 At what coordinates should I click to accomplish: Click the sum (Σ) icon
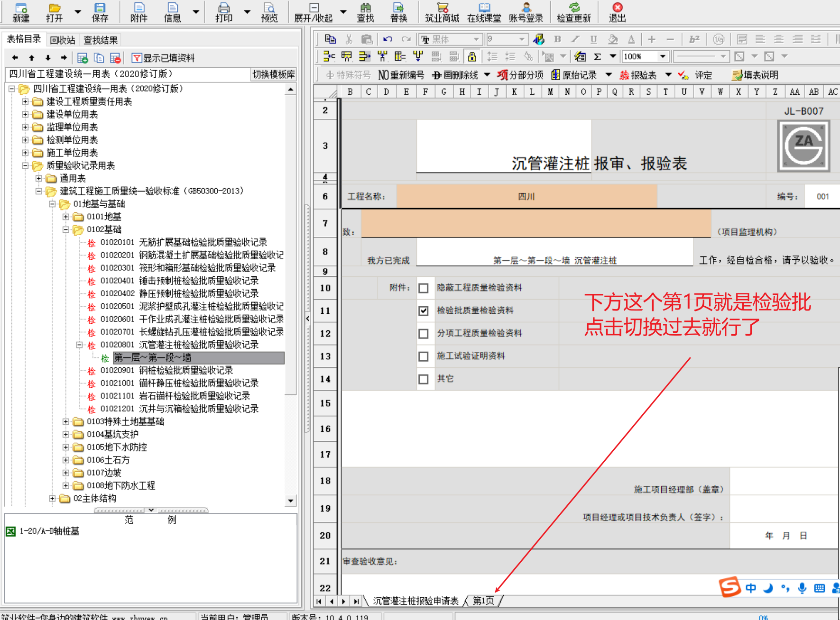598,57
